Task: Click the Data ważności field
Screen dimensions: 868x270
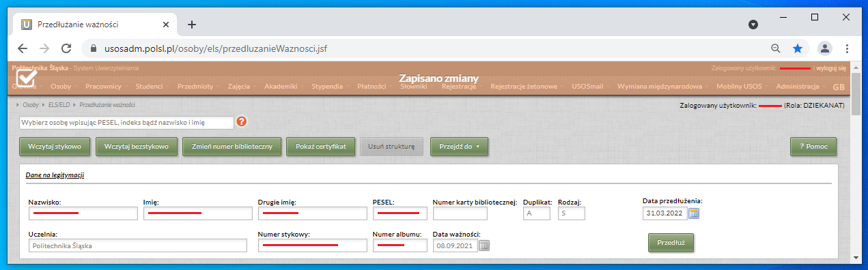Action: tap(455, 245)
